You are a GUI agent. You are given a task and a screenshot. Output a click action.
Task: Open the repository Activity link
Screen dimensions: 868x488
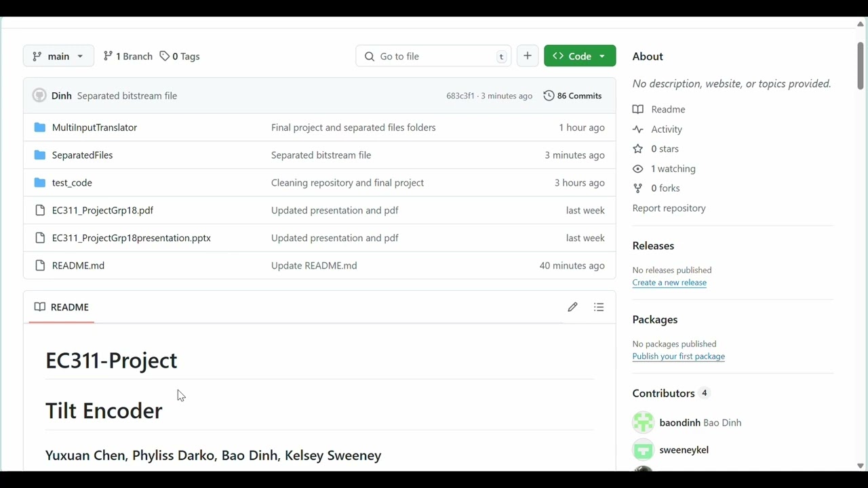tap(657, 129)
